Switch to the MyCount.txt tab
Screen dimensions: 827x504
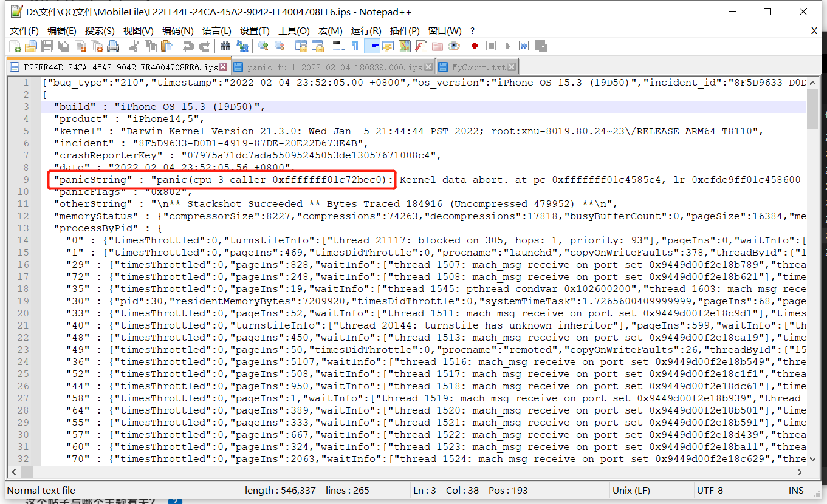(478, 67)
